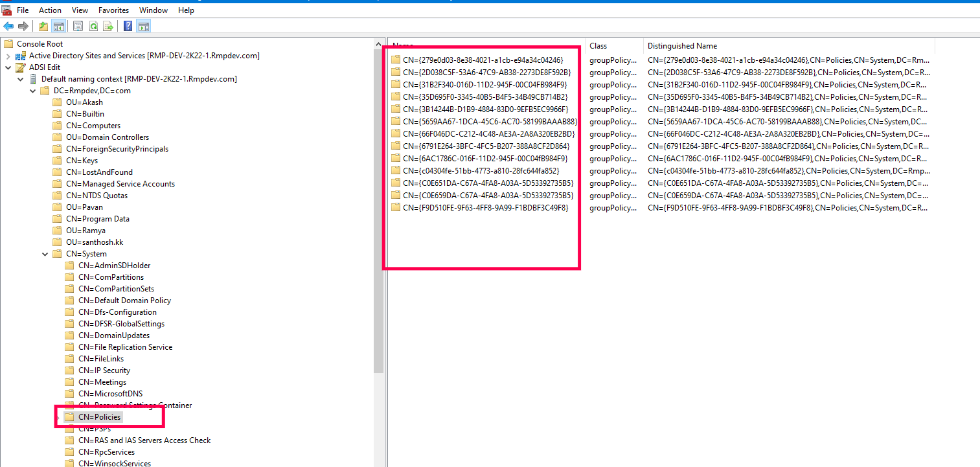Click the Up one level icon
This screenshot has height=467, width=980.
[x=43, y=26]
